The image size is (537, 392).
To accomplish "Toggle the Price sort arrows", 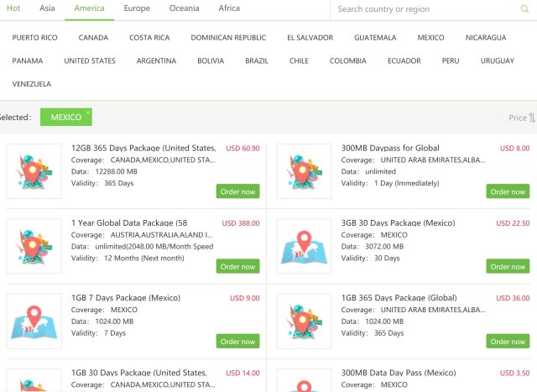I will coord(532,118).
